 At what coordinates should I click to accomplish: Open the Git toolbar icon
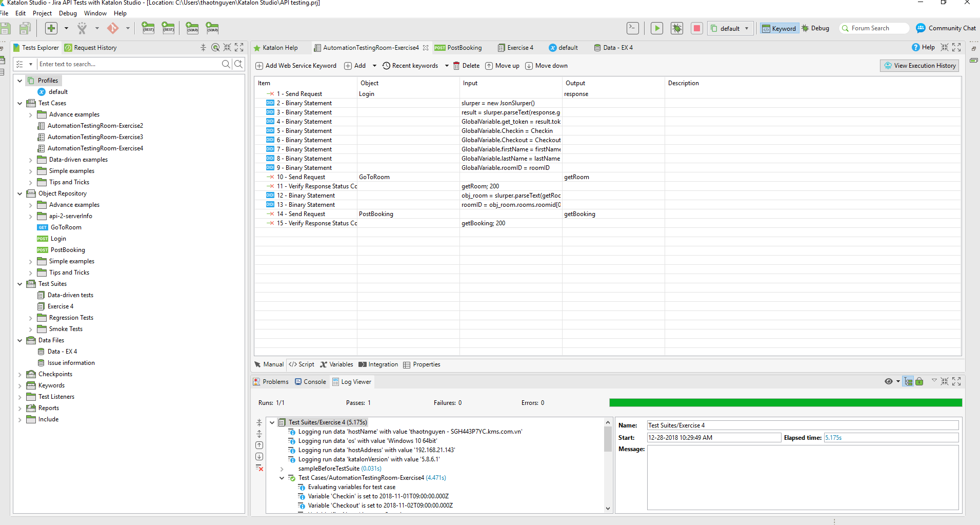[x=113, y=28]
